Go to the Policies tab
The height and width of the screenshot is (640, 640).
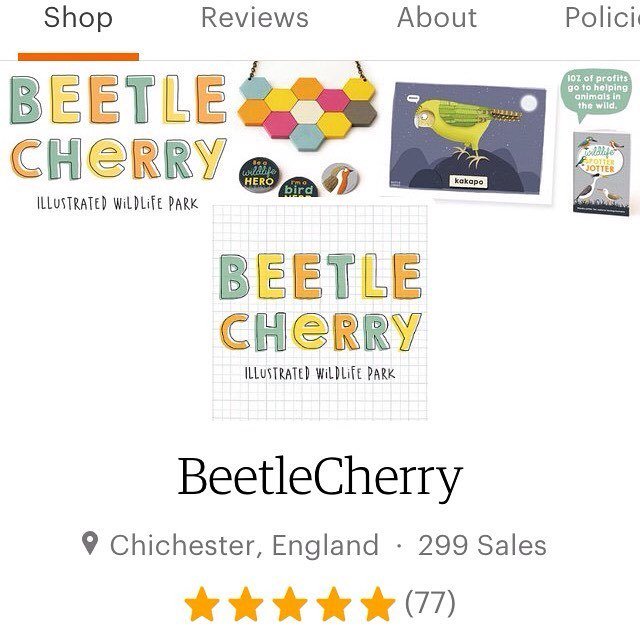(x=602, y=18)
